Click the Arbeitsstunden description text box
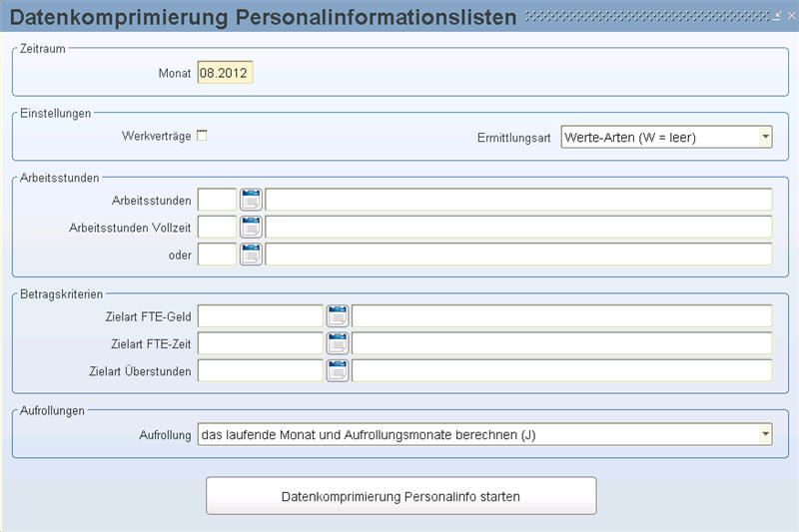Screen dimensions: 799x532 tap(518, 200)
